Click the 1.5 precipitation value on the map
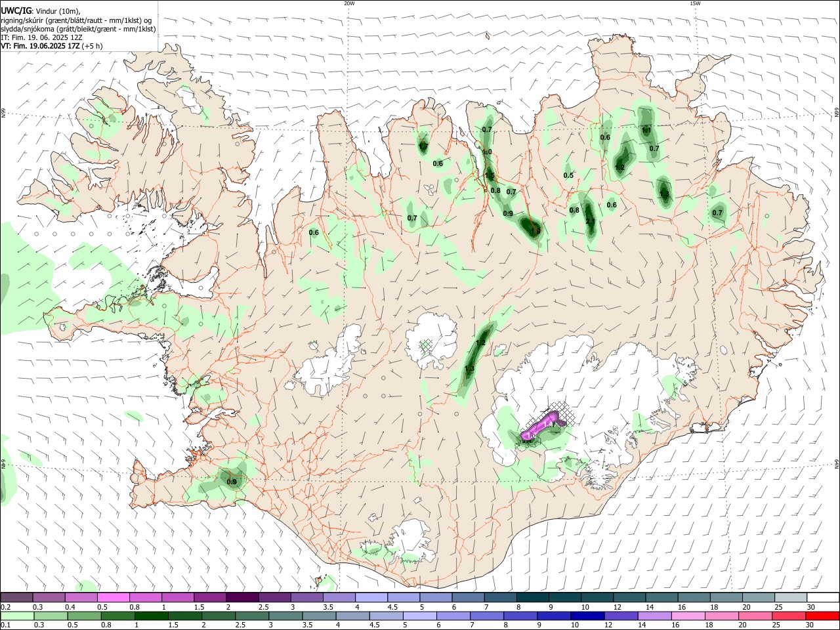Image resolution: width=840 pixels, height=630 pixels. coord(490,175)
